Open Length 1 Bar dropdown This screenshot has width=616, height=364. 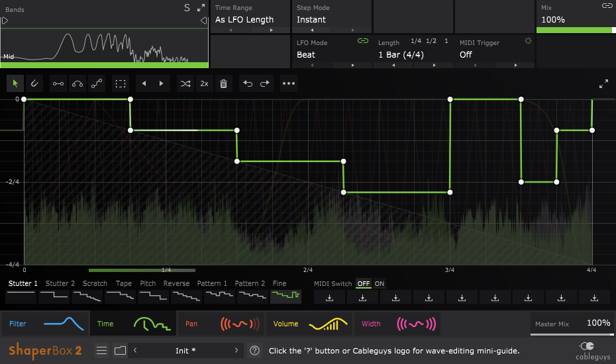(x=401, y=54)
